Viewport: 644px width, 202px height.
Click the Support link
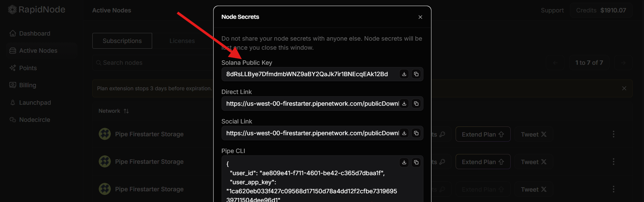point(552,10)
